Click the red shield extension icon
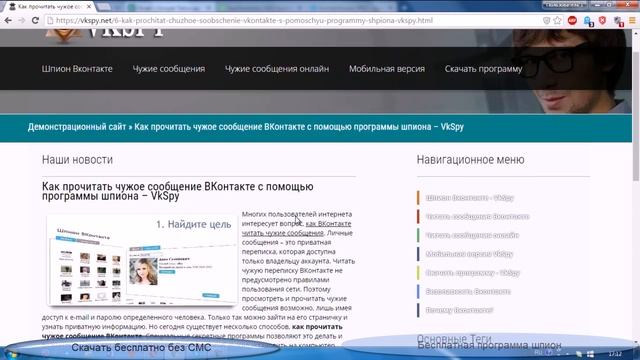 [x=602, y=20]
